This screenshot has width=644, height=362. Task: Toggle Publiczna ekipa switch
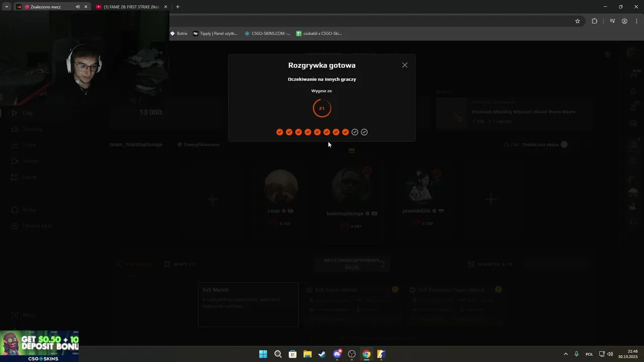pyautogui.click(x=564, y=145)
